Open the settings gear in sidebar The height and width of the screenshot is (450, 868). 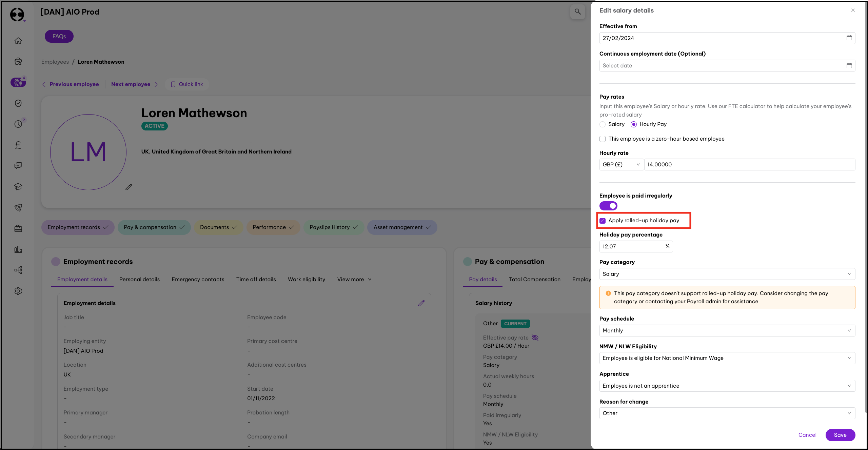18,291
